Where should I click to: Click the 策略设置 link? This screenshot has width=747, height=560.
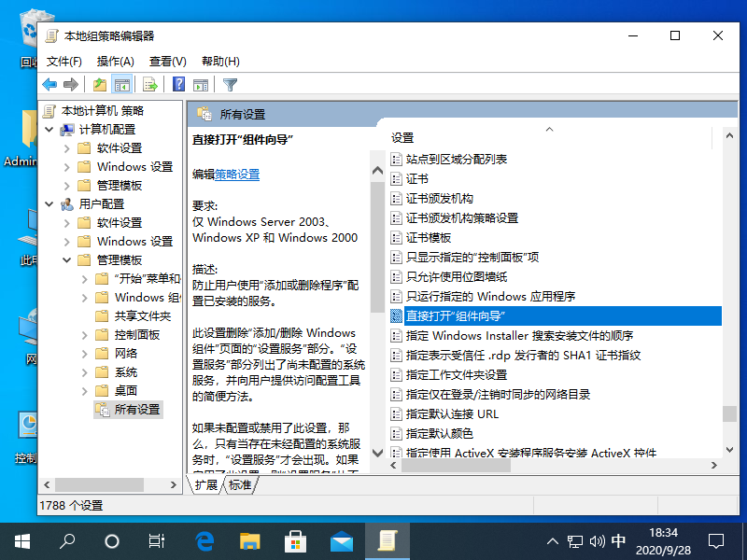(235, 174)
